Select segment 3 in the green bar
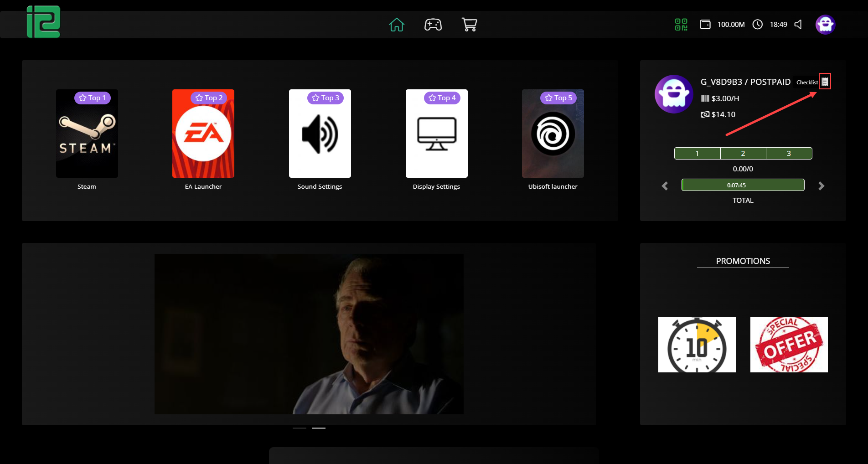The width and height of the screenshot is (868, 464). tap(789, 154)
